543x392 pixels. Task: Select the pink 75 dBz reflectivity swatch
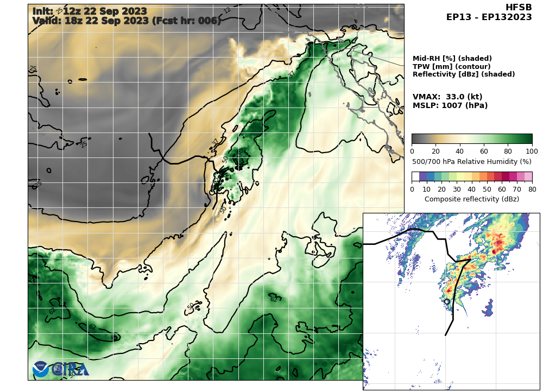528,176
